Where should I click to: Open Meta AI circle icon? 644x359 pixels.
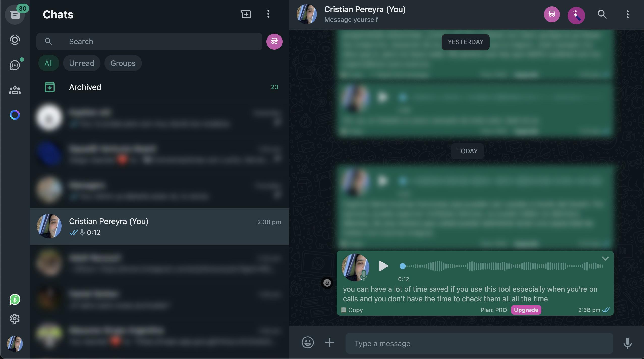click(x=15, y=115)
